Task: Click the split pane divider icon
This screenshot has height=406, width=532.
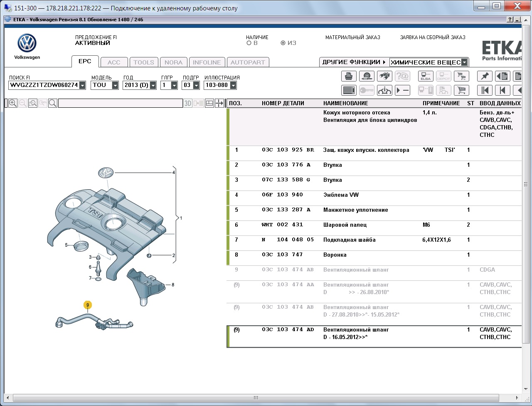Action: tap(219, 103)
